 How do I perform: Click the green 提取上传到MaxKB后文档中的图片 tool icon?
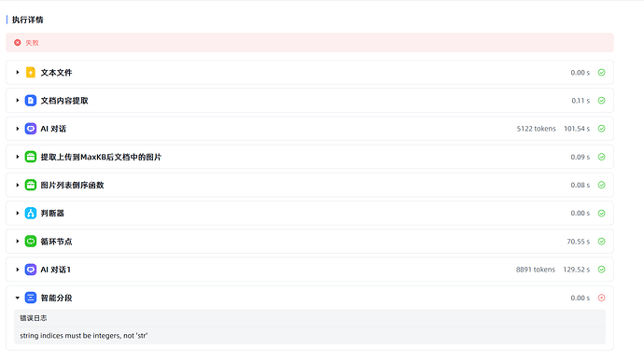(x=31, y=157)
